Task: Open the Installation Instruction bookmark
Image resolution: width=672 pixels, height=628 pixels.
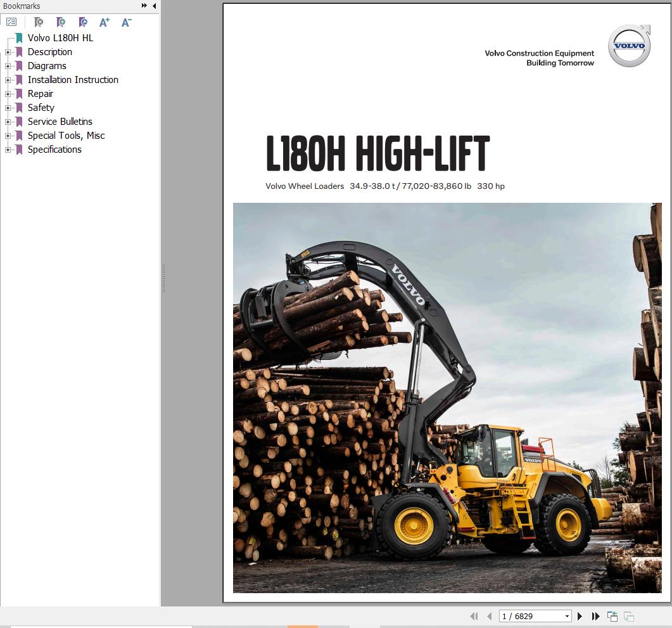Action: [73, 80]
